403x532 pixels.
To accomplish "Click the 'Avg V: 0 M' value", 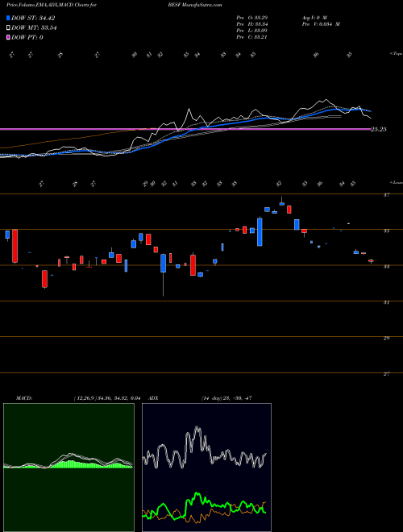I will (314, 18).
